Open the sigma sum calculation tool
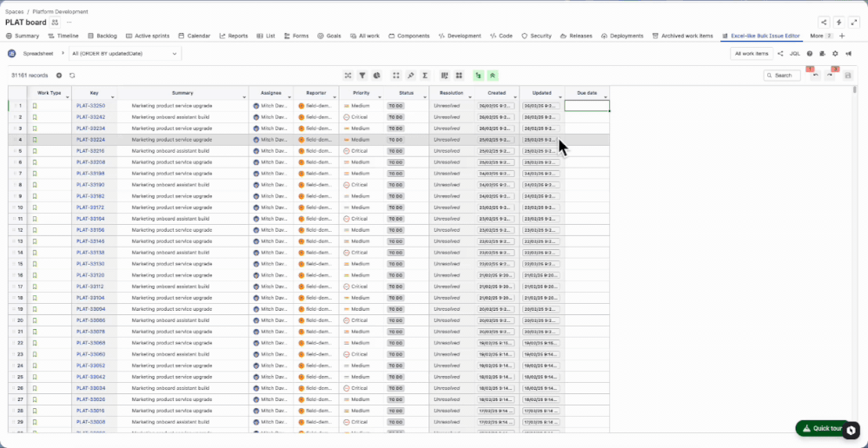The height and width of the screenshot is (448, 868). (425, 76)
